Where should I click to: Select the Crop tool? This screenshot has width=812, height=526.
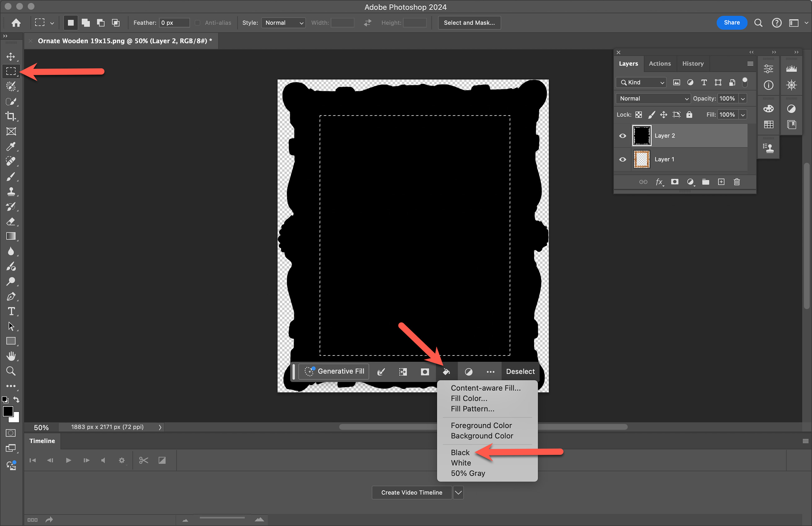11,116
